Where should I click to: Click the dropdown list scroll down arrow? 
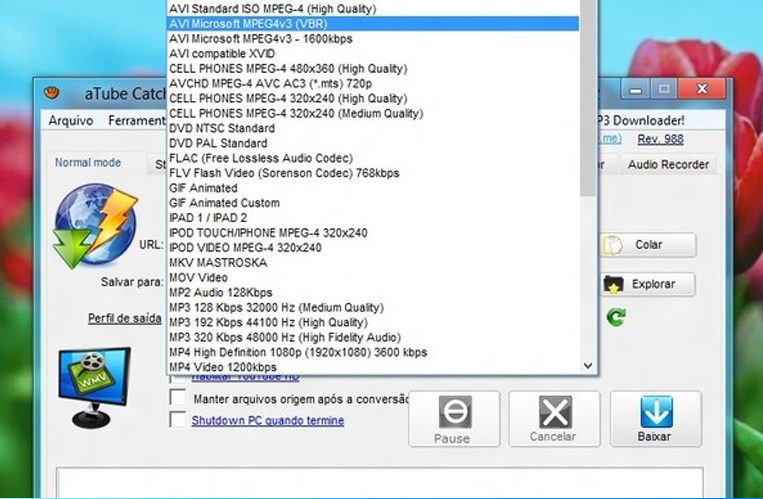tap(588, 366)
